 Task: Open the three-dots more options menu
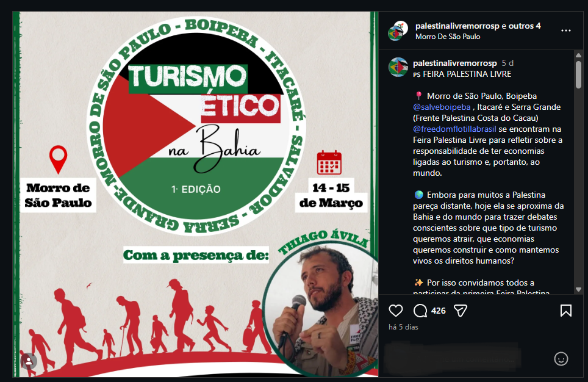point(566,31)
